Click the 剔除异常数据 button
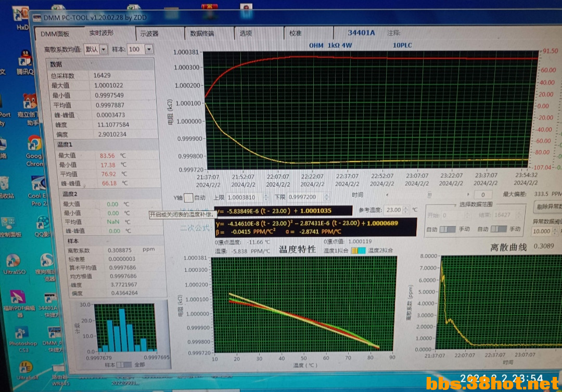This screenshot has height=392, width=562. pos(547,207)
